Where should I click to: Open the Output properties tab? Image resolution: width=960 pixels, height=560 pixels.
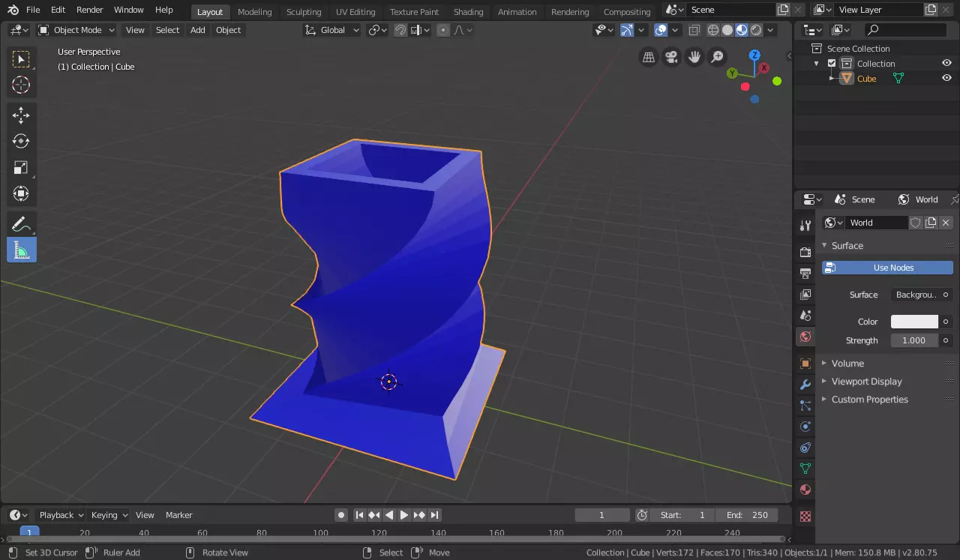pos(805,273)
